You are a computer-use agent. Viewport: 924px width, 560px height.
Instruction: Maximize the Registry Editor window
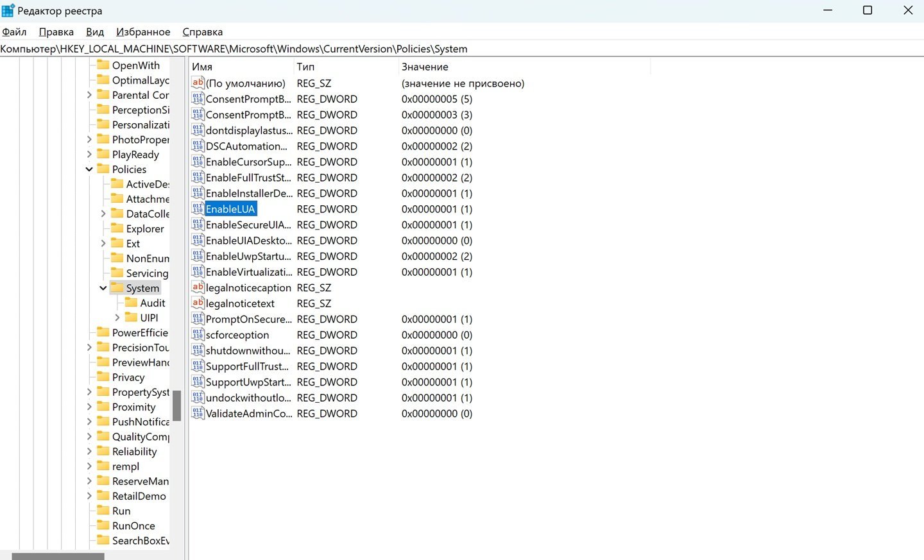(x=868, y=10)
